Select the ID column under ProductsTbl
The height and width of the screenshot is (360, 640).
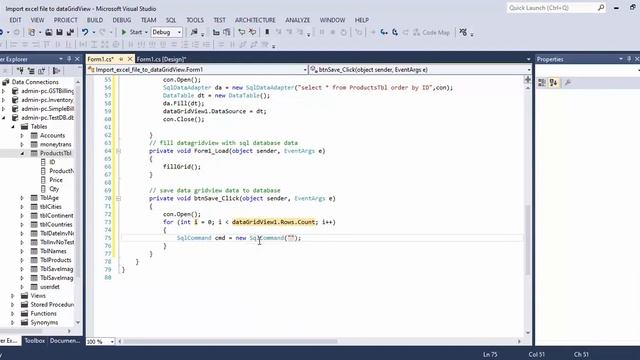[x=52, y=162]
